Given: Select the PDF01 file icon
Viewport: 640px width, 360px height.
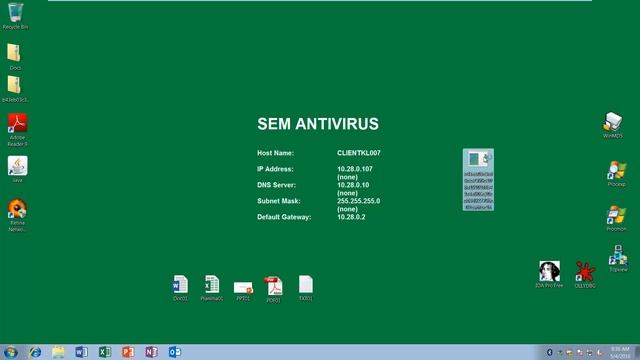Looking at the screenshot, I should pyautogui.click(x=273, y=290).
